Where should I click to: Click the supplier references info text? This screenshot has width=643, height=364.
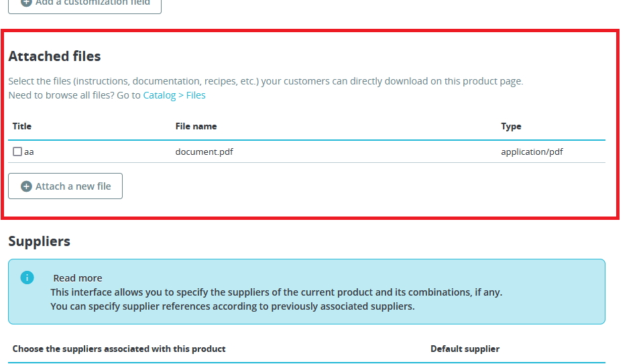(233, 306)
